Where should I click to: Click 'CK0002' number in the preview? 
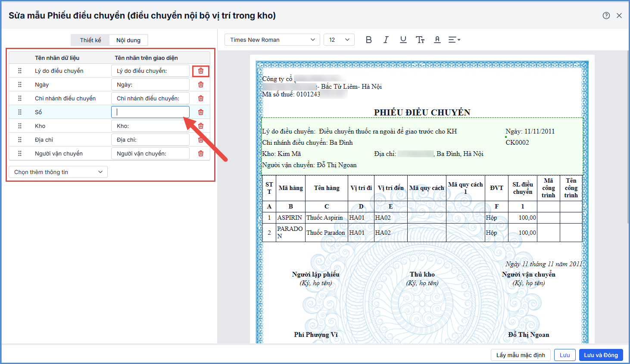517,143
